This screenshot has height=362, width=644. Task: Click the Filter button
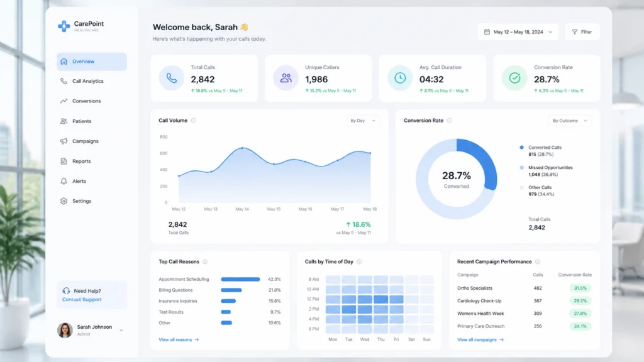582,32
